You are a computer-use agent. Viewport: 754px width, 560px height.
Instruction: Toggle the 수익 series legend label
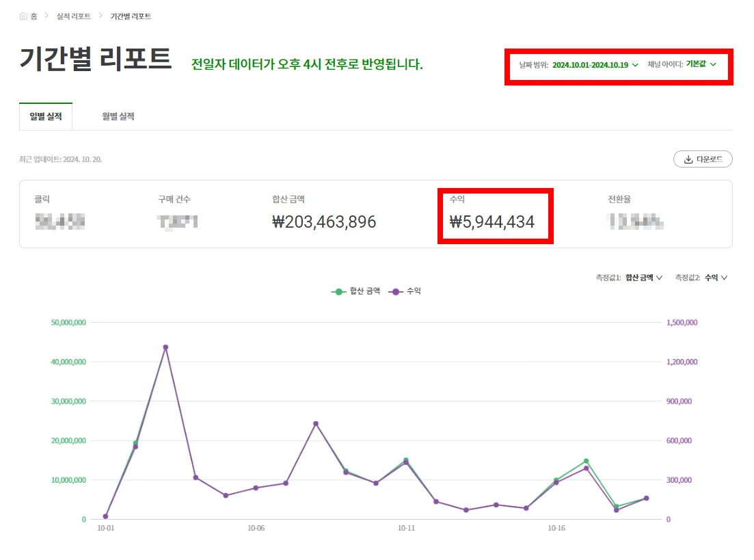pyautogui.click(x=414, y=291)
